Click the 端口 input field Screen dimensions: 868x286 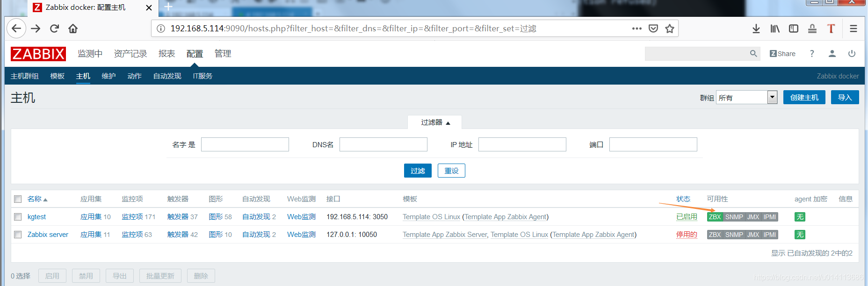click(x=653, y=144)
